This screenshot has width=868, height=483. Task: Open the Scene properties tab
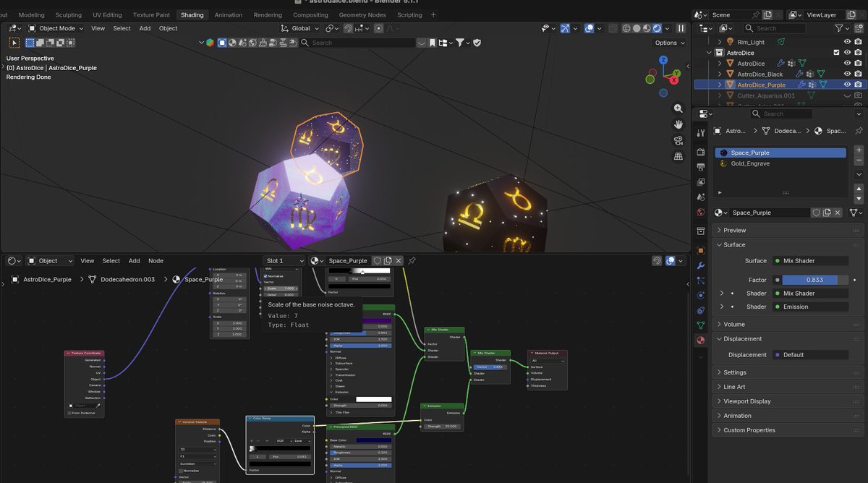pyautogui.click(x=700, y=197)
